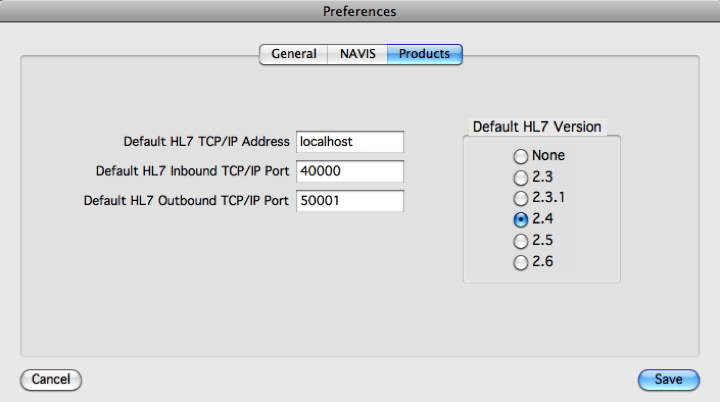Set default HL7 version to 2.5

[x=520, y=242]
